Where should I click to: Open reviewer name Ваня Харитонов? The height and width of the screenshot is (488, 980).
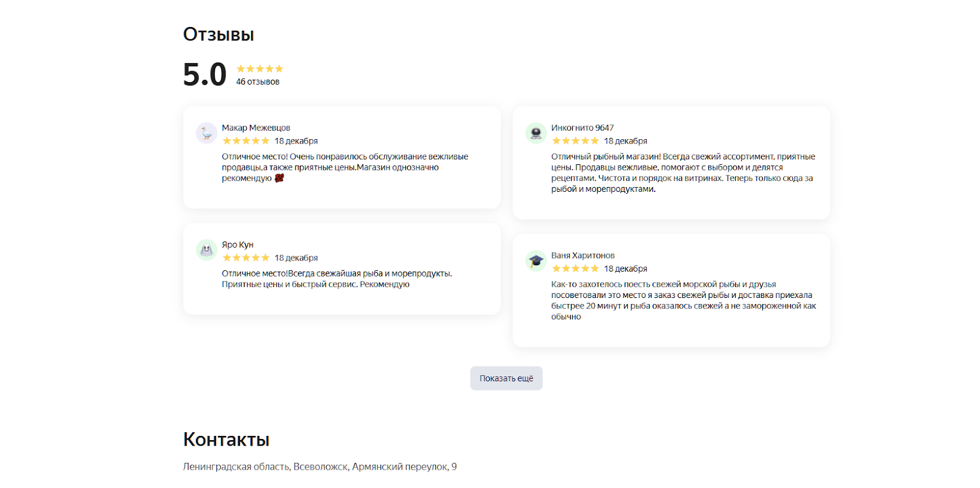(x=583, y=255)
